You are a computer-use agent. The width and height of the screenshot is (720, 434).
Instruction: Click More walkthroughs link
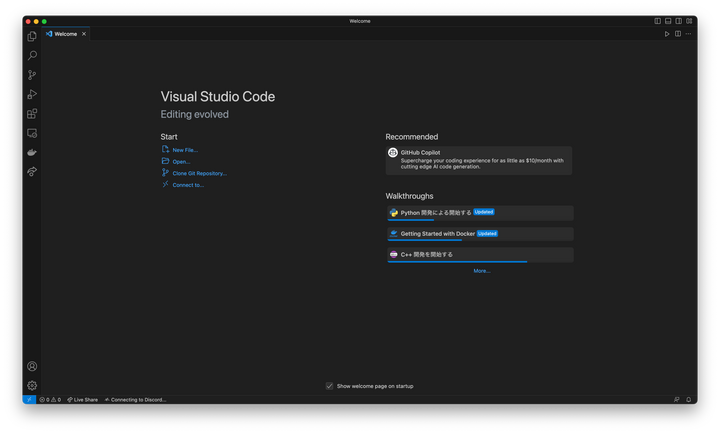pos(482,271)
